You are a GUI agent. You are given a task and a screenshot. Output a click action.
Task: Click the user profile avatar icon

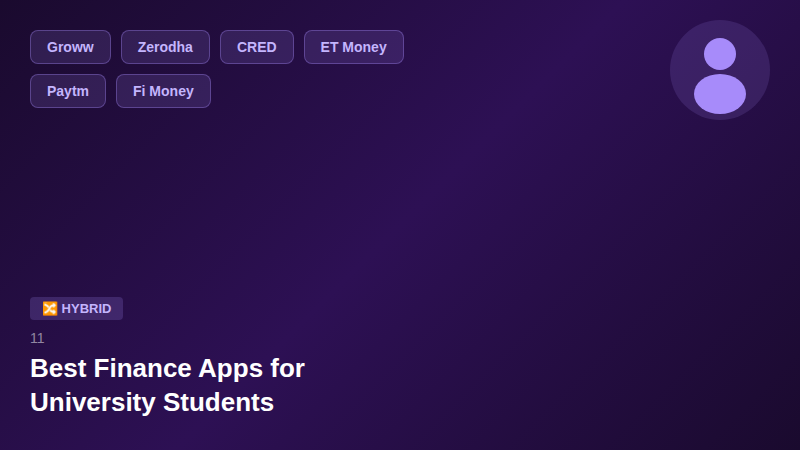click(720, 70)
